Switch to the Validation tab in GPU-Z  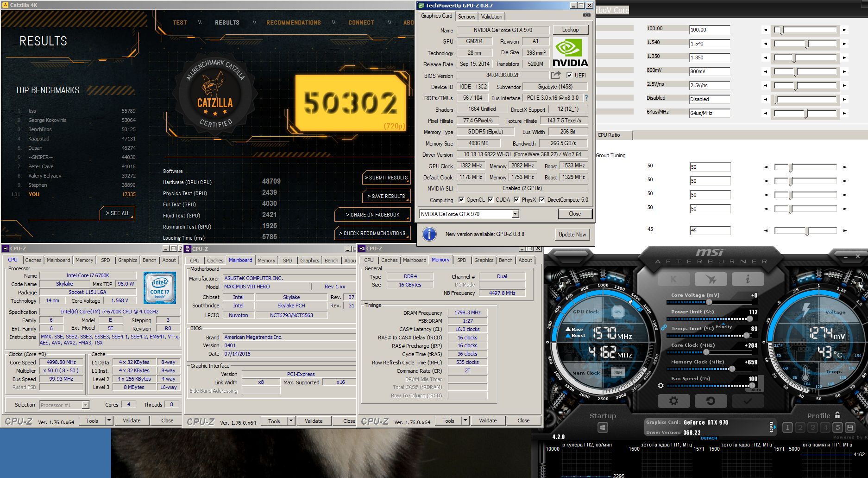point(491,16)
